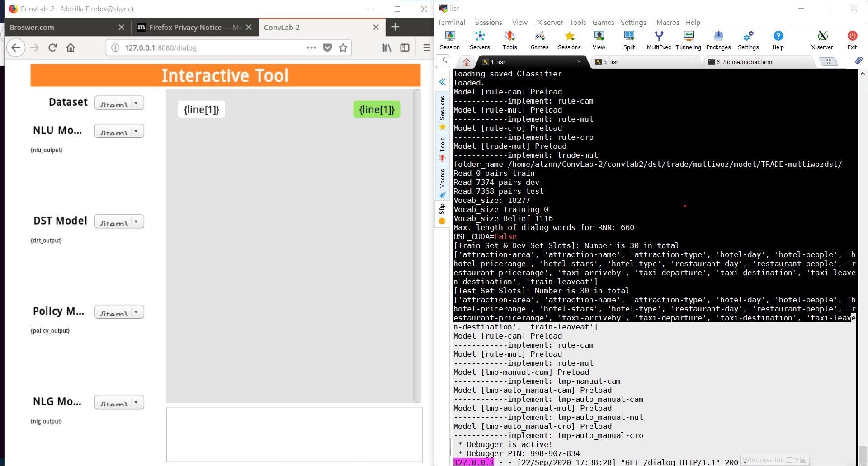Select the Split terminal icon
This screenshot has height=466, width=868.
point(629,40)
